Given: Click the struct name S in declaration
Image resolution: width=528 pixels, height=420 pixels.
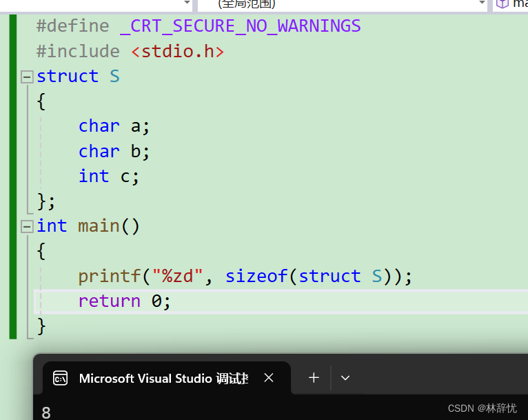Looking at the screenshot, I should click(114, 77).
